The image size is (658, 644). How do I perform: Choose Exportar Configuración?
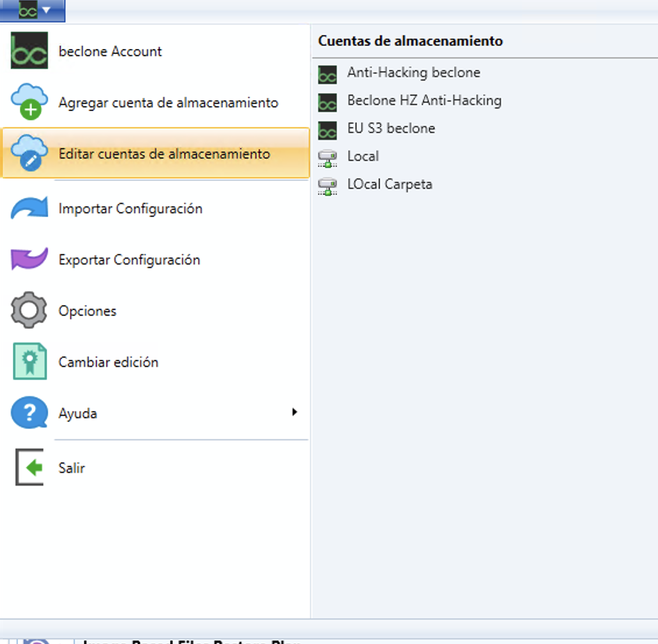coord(155,260)
